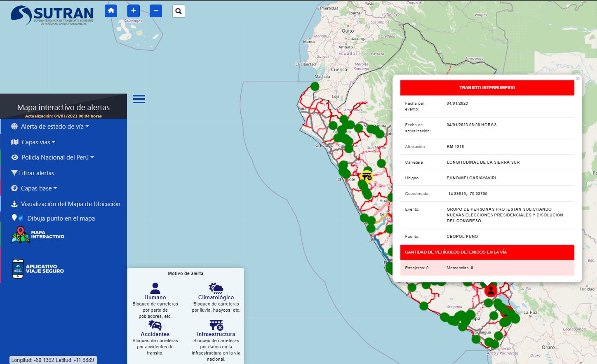
Task: Expand Alerta de estado de vía dropdown
Action: [x=55, y=127]
